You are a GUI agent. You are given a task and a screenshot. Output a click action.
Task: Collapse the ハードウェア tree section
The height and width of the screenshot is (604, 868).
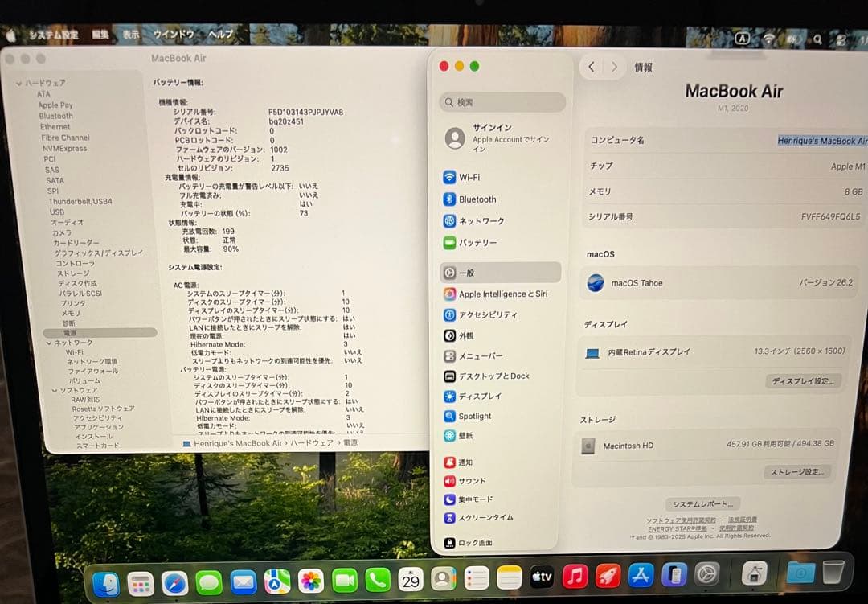pos(17,83)
